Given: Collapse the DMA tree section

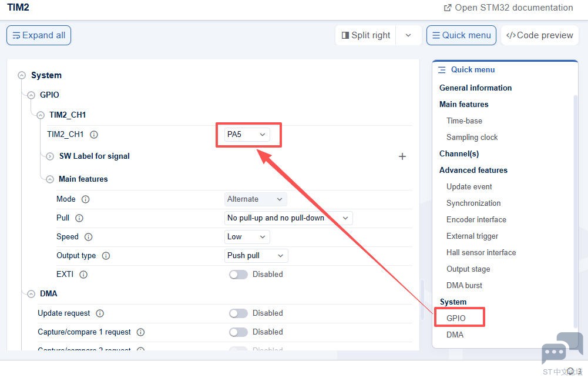Looking at the screenshot, I should tap(31, 293).
